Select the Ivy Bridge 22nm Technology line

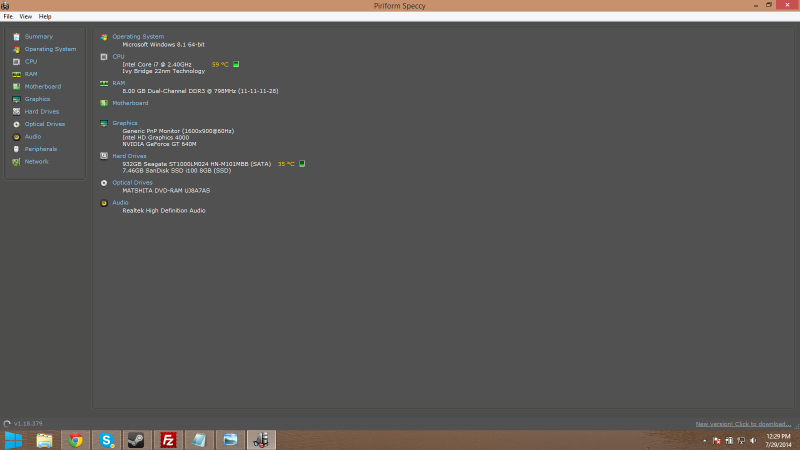pyautogui.click(x=163, y=71)
